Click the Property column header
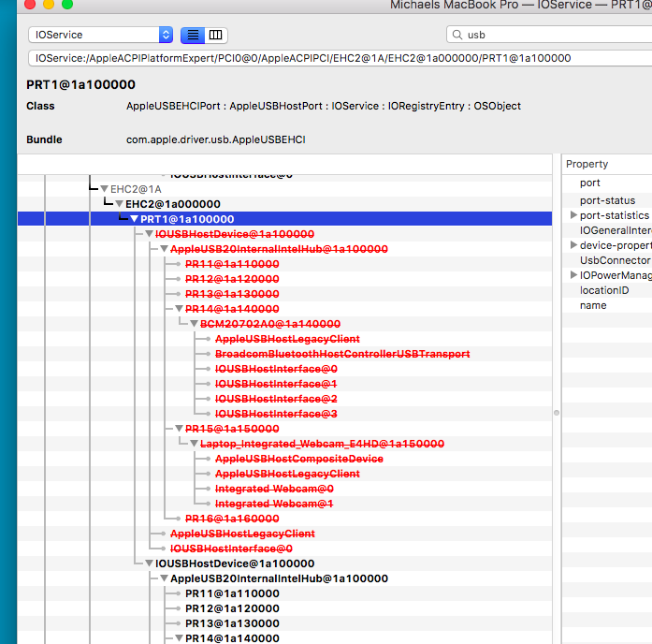 click(x=587, y=164)
